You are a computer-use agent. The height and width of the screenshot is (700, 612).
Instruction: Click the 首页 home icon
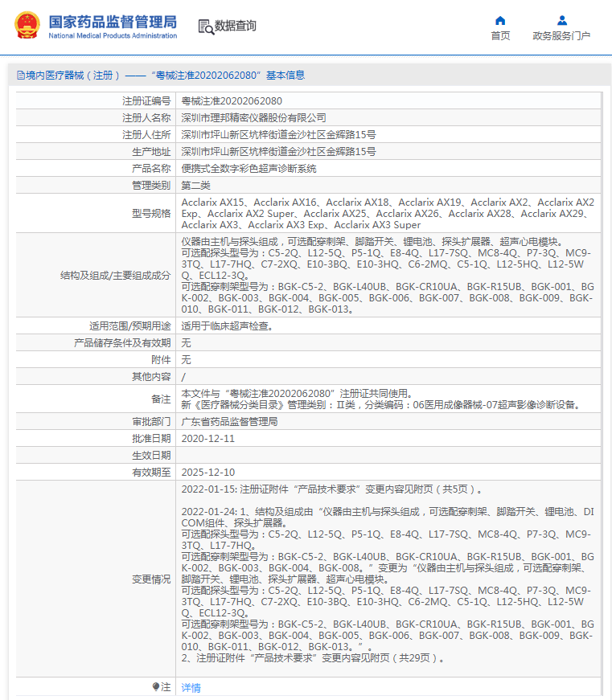500,21
